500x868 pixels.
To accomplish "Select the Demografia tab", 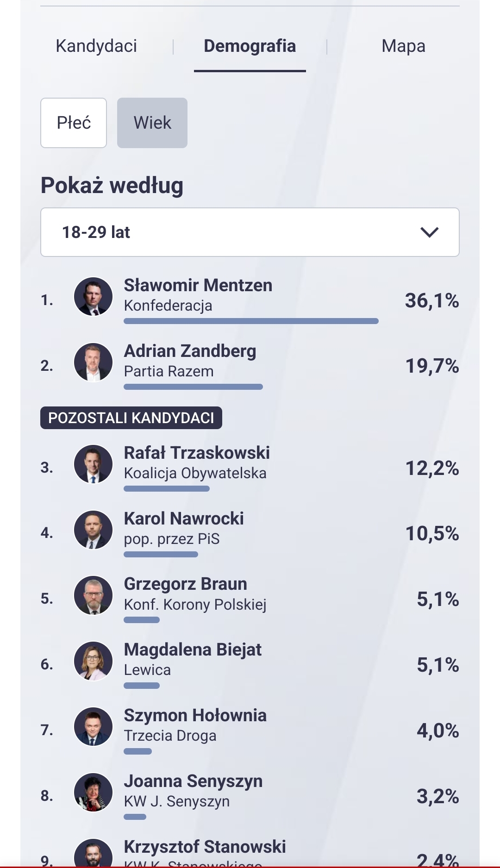I will point(250,46).
